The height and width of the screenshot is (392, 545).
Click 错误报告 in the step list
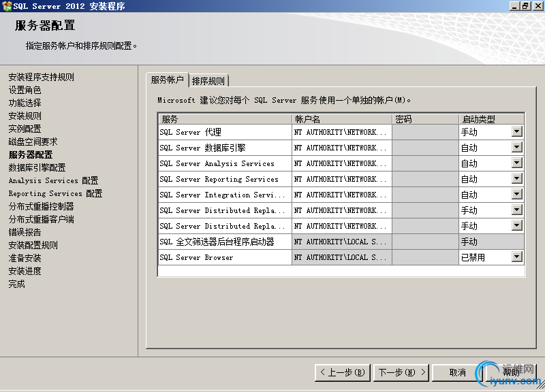[25, 232]
